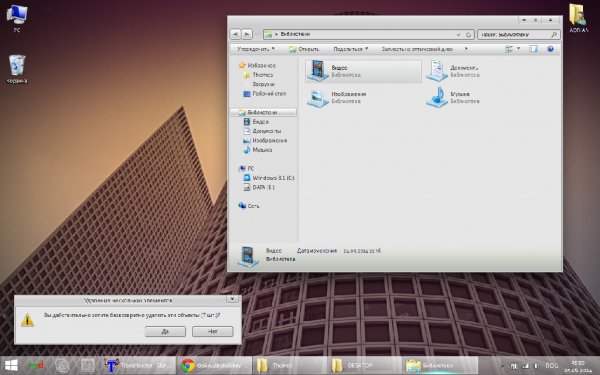Show more toolbar commands overflow arrow
Screen dimensions: 600x375
pos(466,49)
